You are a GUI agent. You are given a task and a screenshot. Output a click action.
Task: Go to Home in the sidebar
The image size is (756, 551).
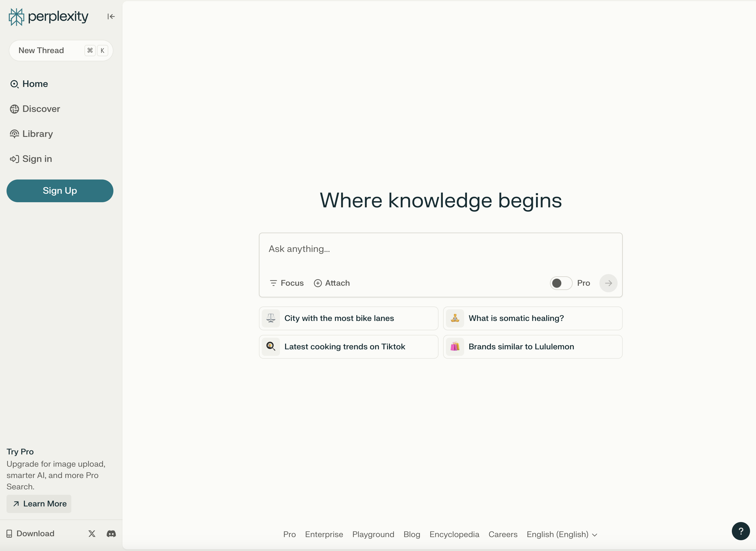[29, 84]
